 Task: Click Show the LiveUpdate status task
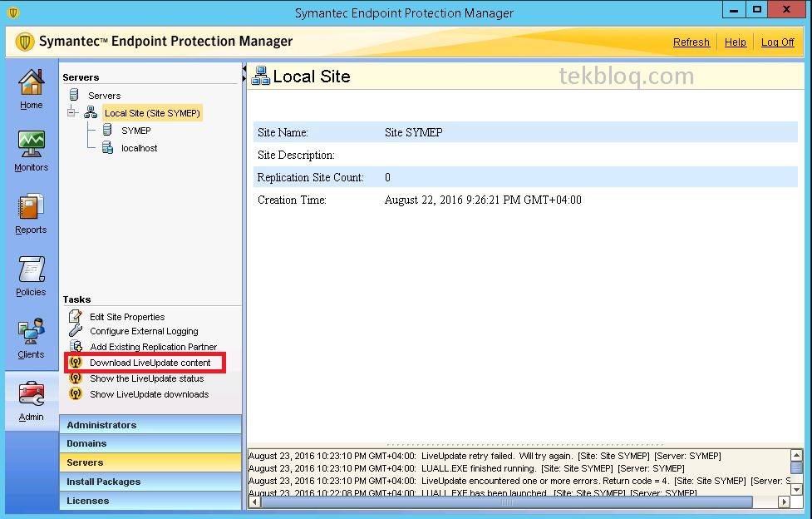click(146, 378)
